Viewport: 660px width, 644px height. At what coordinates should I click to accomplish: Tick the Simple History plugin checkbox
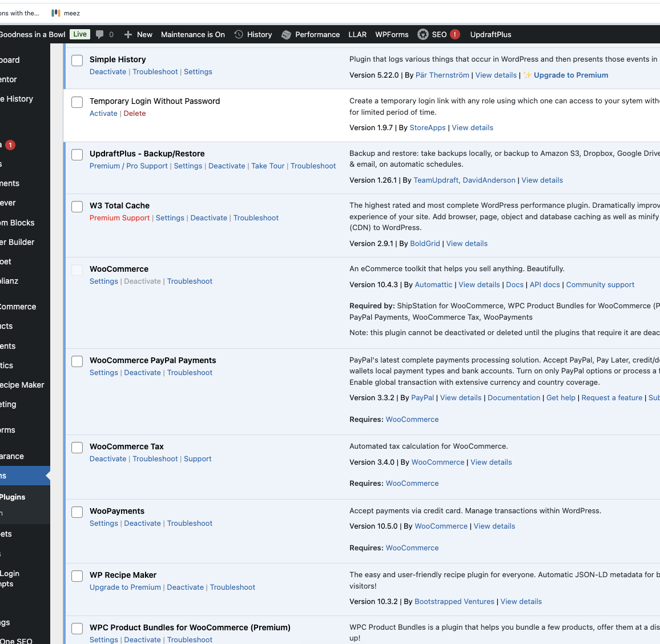tap(77, 61)
